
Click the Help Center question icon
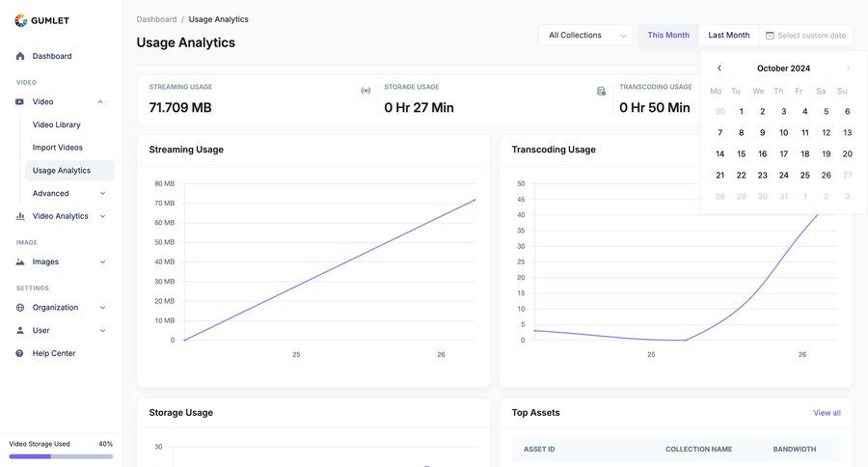(x=20, y=353)
